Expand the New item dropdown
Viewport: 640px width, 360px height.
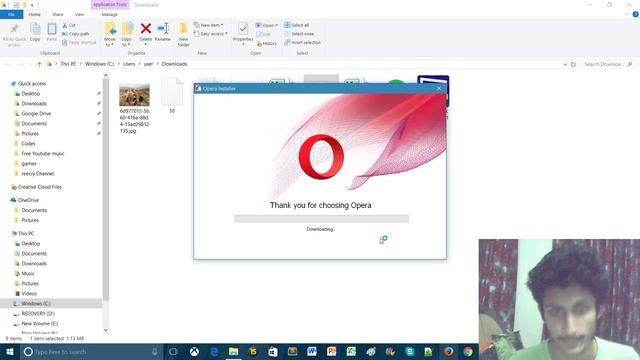209,25
